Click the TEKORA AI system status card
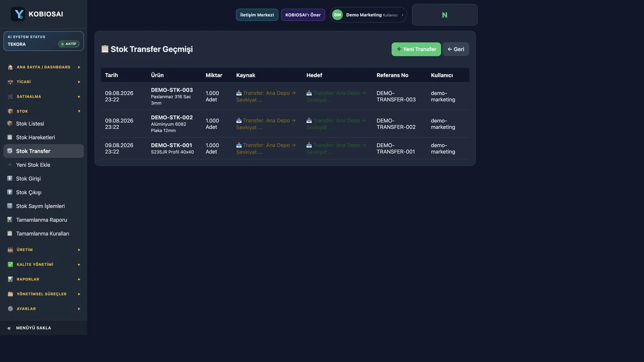The width and height of the screenshot is (644, 362). pyautogui.click(x=43, y=41)
